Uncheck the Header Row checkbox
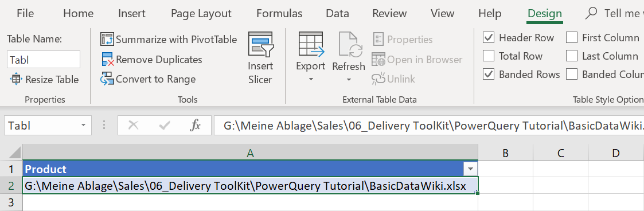 click(489, 38)
